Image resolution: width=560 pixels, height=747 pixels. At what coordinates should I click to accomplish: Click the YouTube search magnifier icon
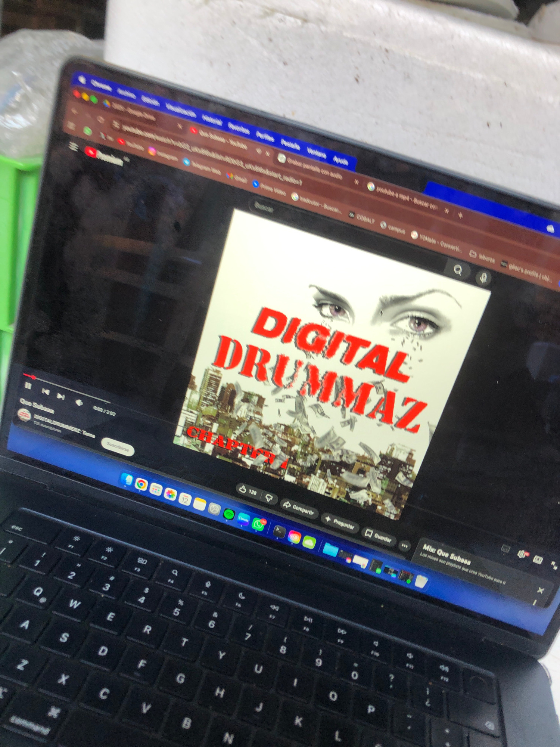click(458, 270)
